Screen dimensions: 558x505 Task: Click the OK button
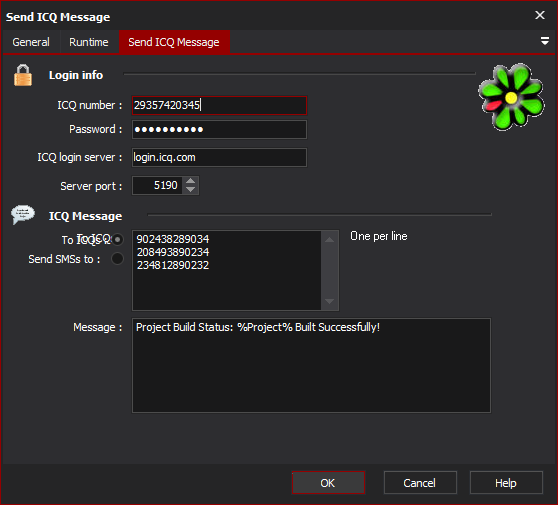coord(328,483)
